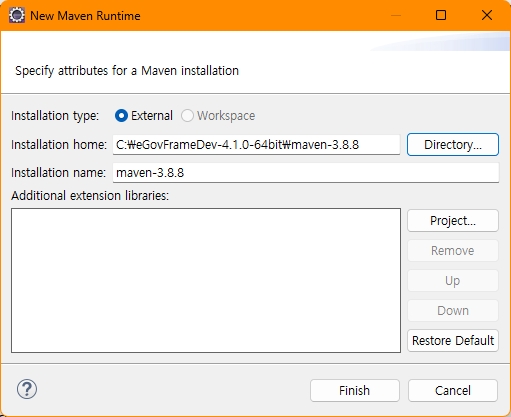This screenshot has height=417, width=511.
Task: Focus the Installation home path field
Action: point(256,145)
